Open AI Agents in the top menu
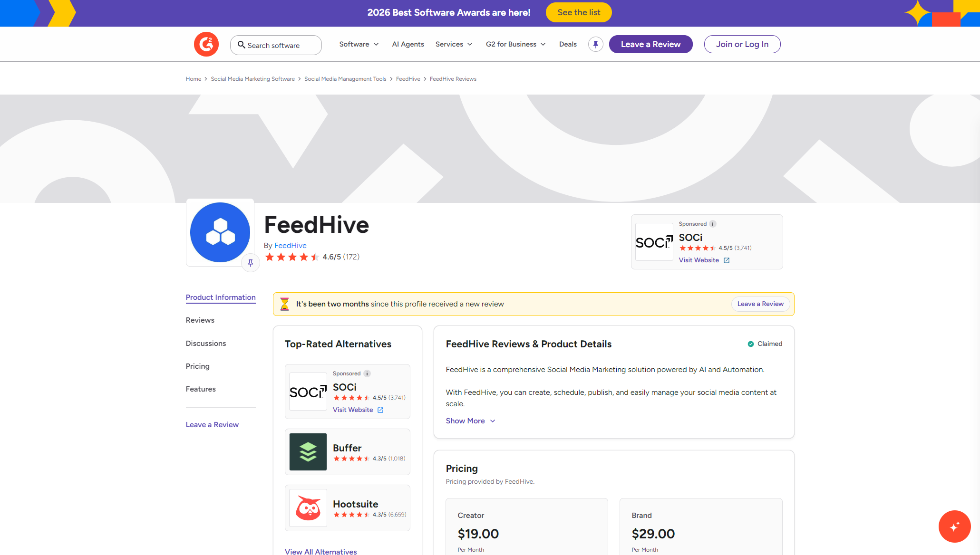980x555 pixels. pos(408,44)
